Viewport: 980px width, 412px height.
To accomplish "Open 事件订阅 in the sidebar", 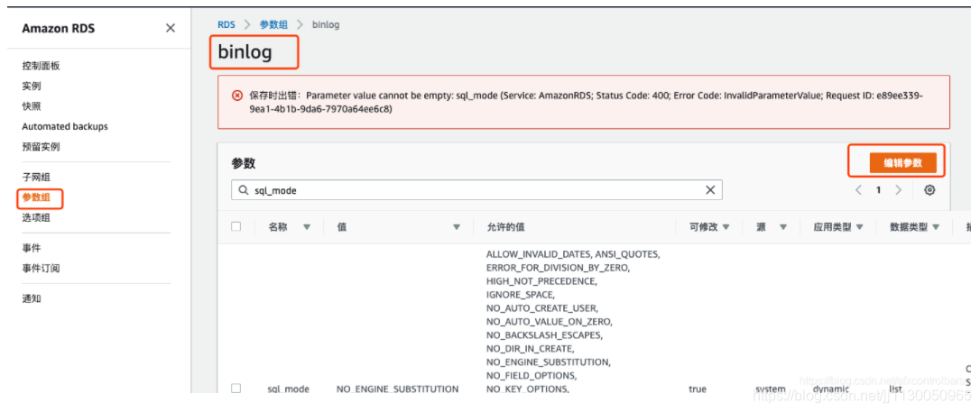I will pos(41,269).
